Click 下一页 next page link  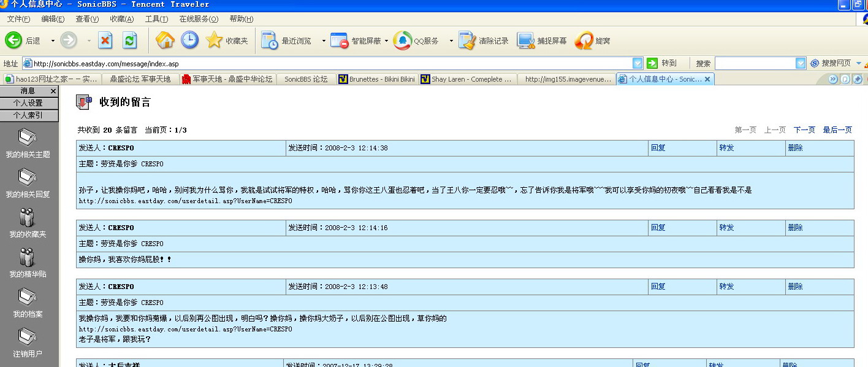pyautogui.click(x=804, y=130)
